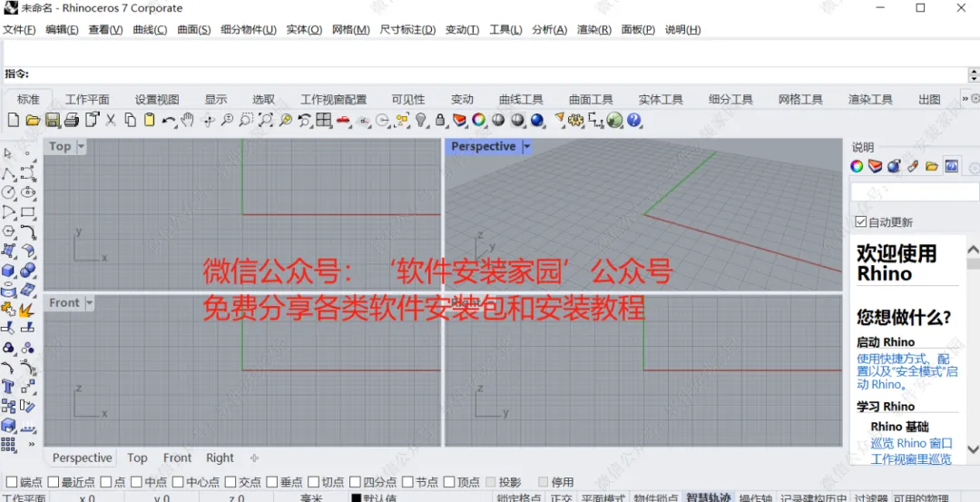Open the 巡览 Rhino 窗口 link
Screen dimensions: 980x502
(912, 443)
